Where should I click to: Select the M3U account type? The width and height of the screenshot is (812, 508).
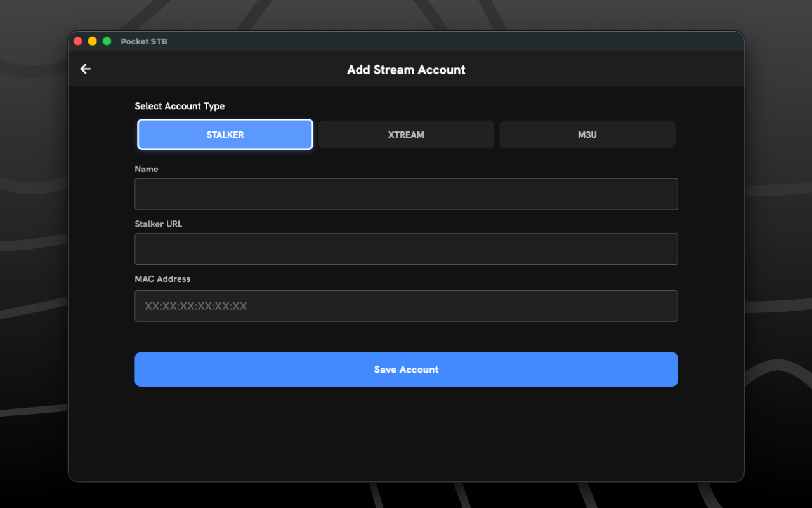tap(587, 135)
